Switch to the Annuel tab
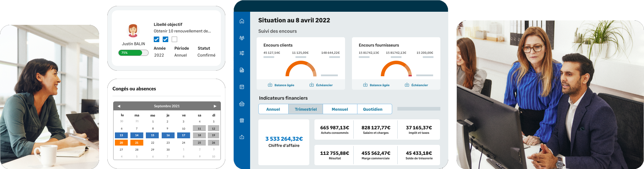 273,109
